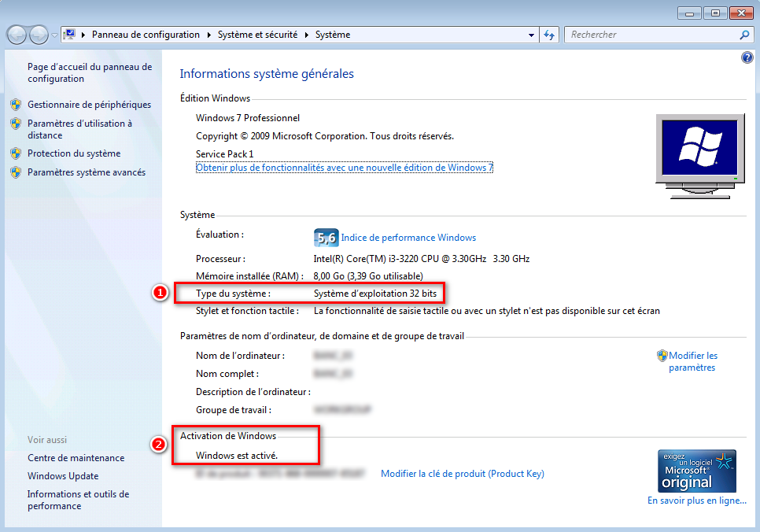The width and height of the screenshot is (760, 532).
Task: Click Obtenir plus de fonctionnalités link
Action: [x=344, y=168]
